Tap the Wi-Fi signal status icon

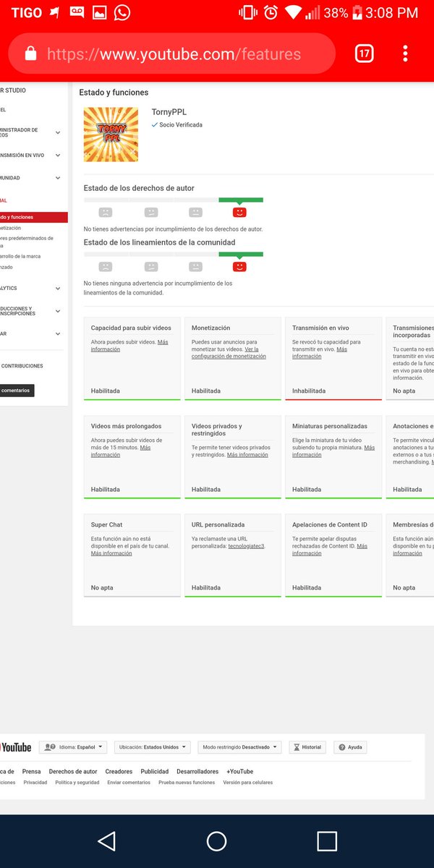click(292, 12)
